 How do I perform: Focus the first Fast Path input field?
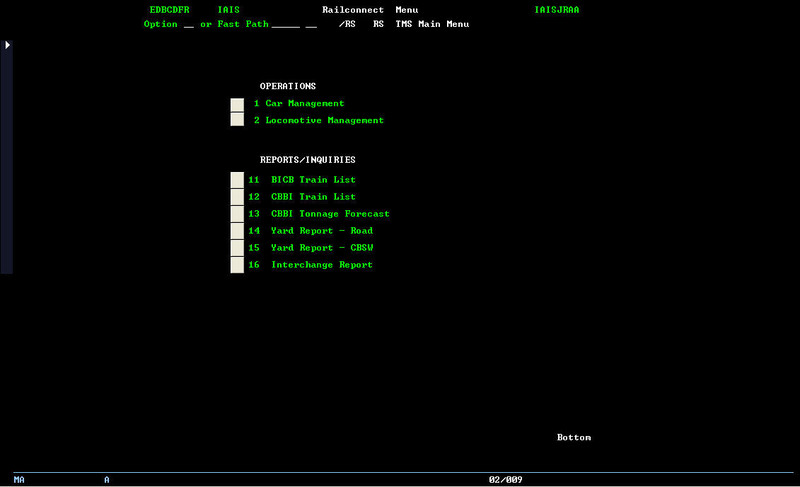pyautogui.click(x=286, y=24)
